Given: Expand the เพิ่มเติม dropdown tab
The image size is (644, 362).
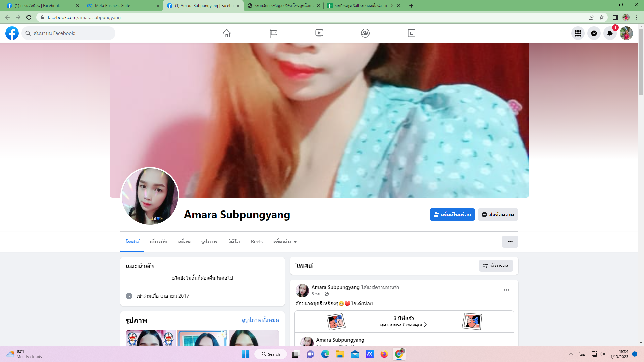Looking at the screenshot, I should click(285, 242).
